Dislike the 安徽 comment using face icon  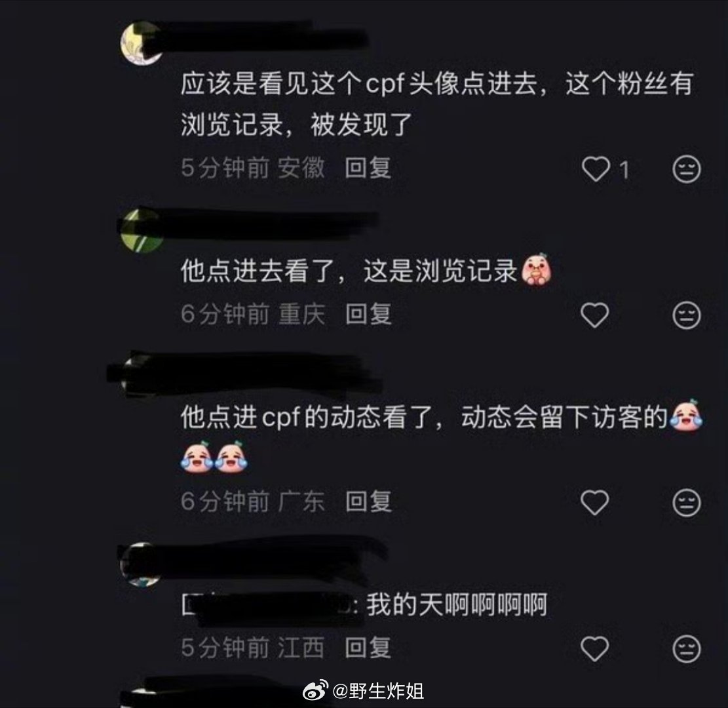(x=686, y=168)
